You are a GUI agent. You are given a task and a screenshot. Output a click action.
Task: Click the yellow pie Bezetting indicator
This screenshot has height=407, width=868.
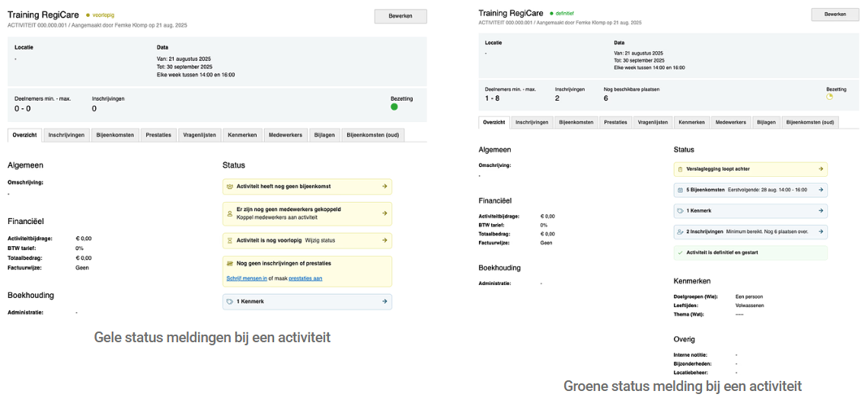[x=830, y=97]
